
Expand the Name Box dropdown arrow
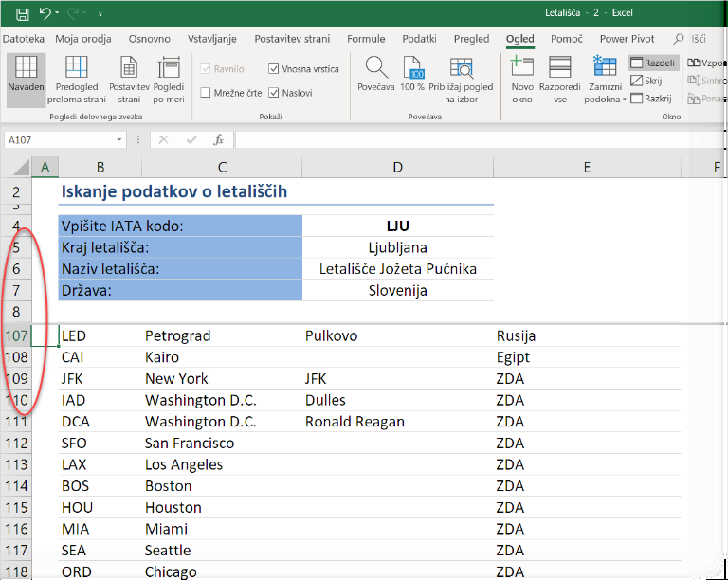coord(119,139)
